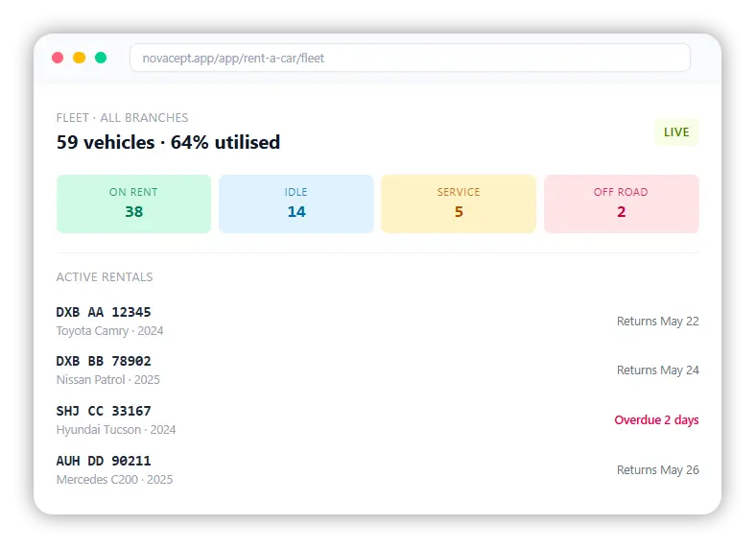Image resolution: width=756 pixels, height=549 pixels.
Task: Click 'Nissan Patrol · 2025' vehicle text
Action: (108, 380)
